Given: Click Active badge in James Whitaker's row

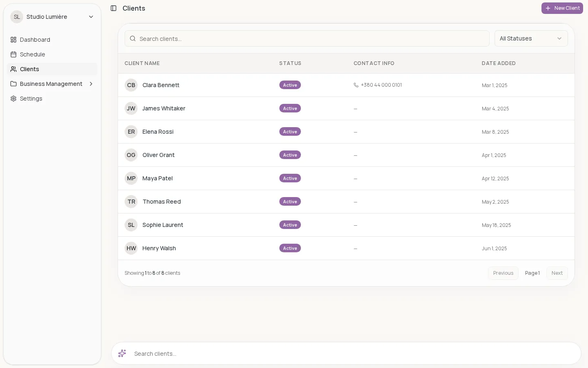Looking at the screenshot, I should click(x=290, y=108).
